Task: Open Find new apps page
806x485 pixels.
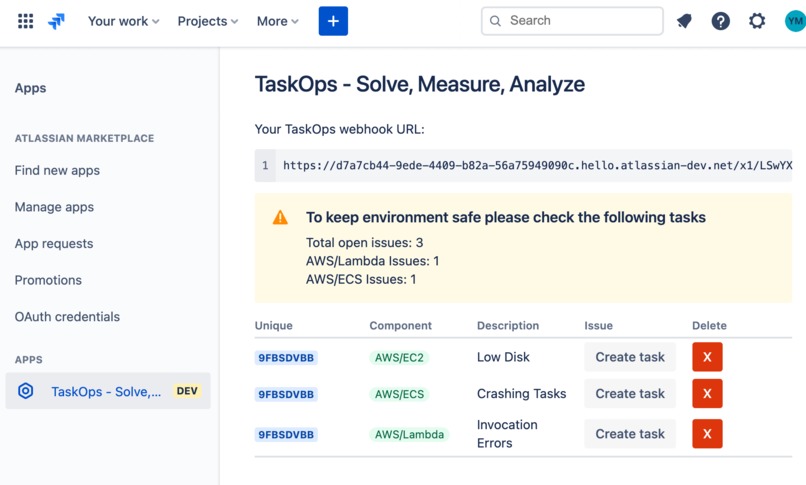Action: click(57, 170)
